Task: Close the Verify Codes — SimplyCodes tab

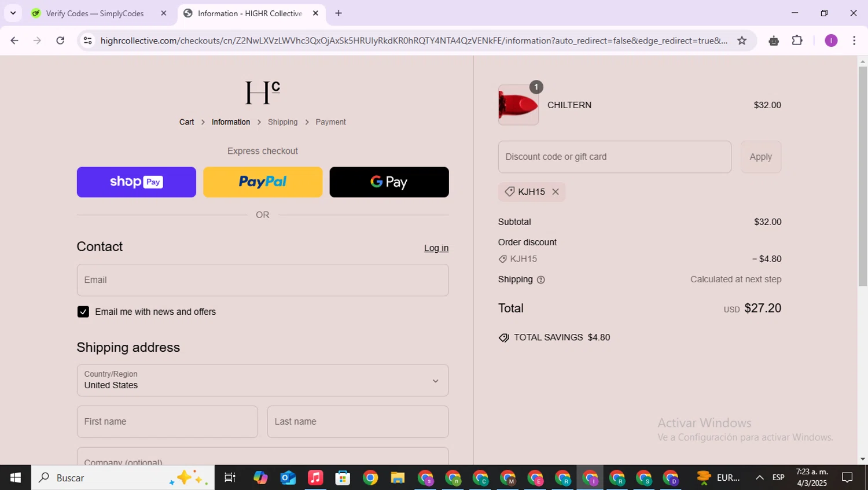Action: (x=164, y=13)
